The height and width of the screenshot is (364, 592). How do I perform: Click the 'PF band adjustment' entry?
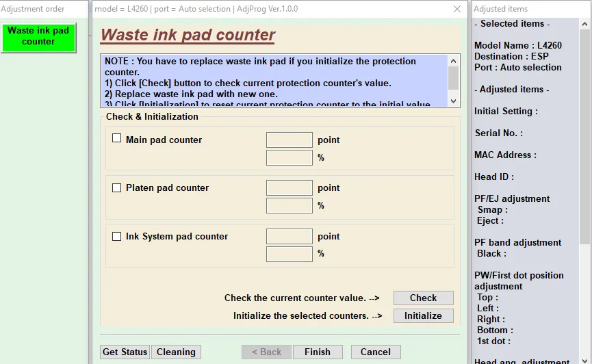(517, 242)
